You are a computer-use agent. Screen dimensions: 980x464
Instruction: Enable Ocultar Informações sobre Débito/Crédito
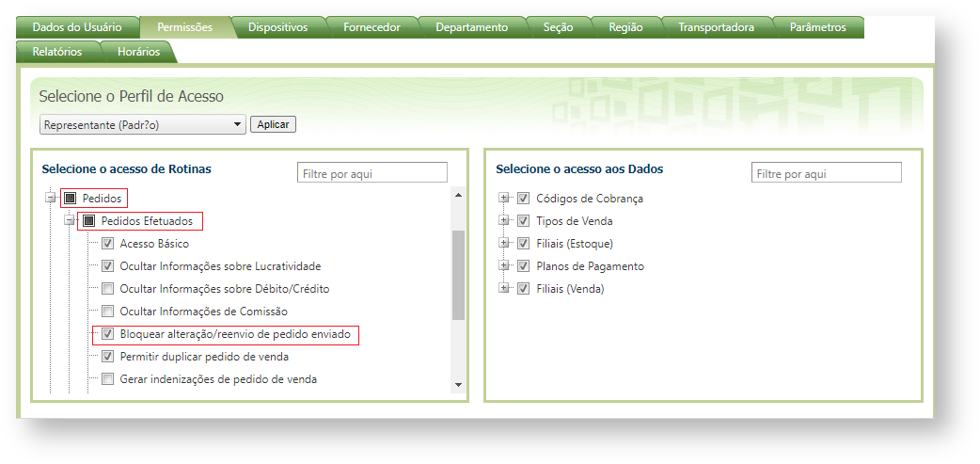pos(107,289)
